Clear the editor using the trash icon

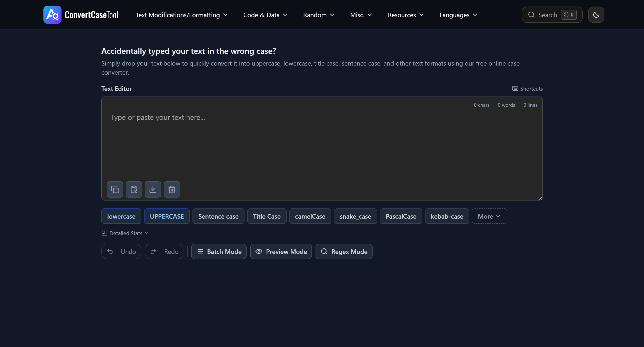point(172,189)
